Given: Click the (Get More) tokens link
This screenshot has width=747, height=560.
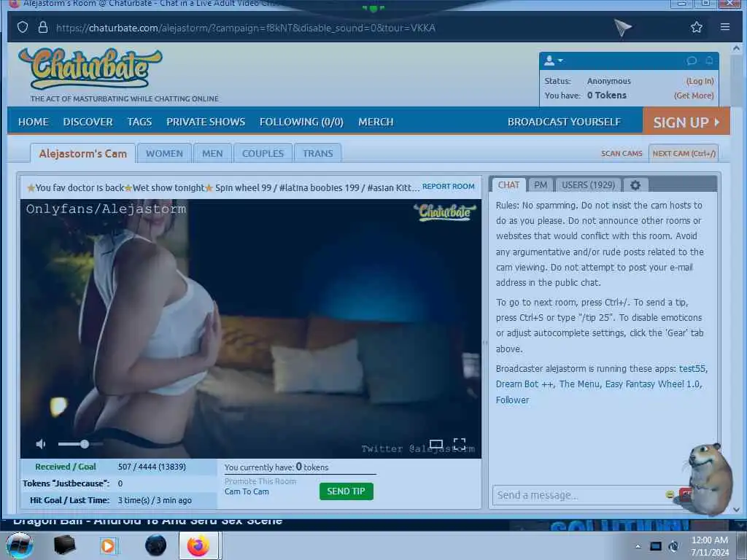Looking at the screenshot, I should (x=694, y=96).
